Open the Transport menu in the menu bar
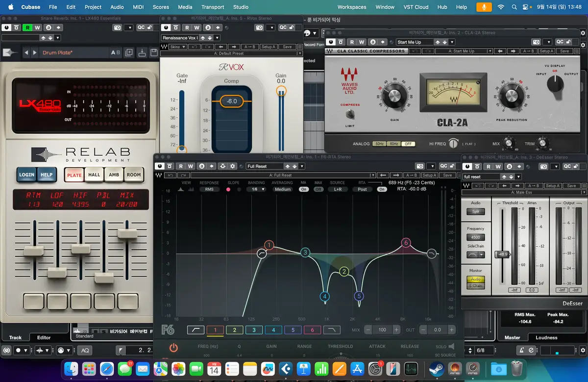The width and height of the screenshot is (588, 382). pyautogui.click(x=213, y=7)
